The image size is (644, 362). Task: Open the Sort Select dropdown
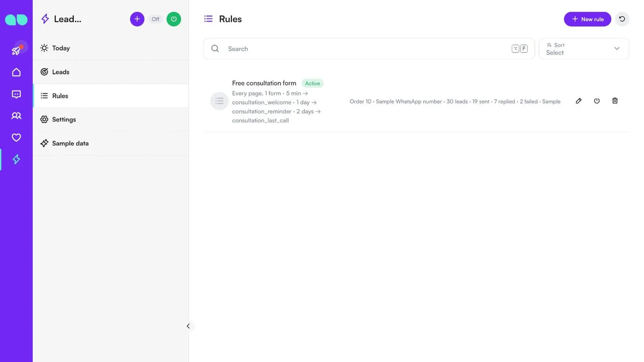584,48
